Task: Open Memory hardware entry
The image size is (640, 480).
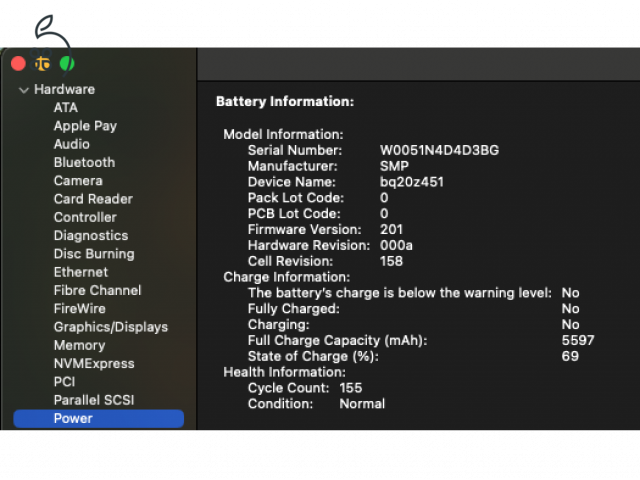Action: (x=80, y=345)
